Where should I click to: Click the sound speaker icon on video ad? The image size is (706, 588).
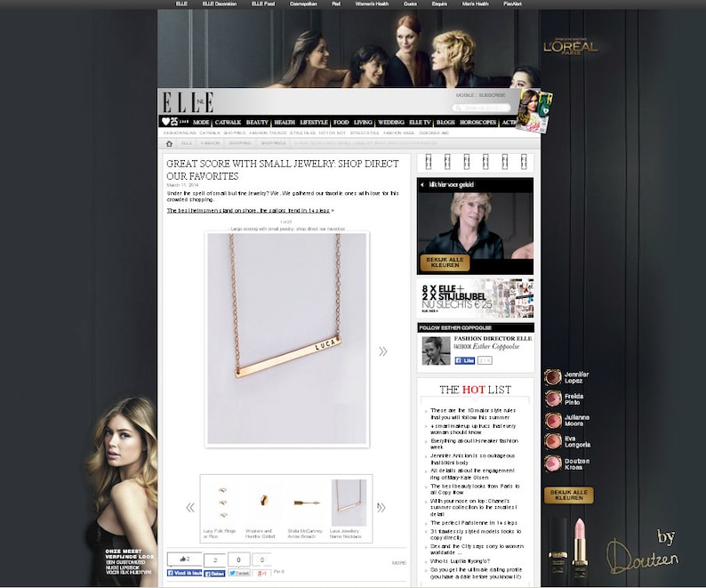coord(422,185)
